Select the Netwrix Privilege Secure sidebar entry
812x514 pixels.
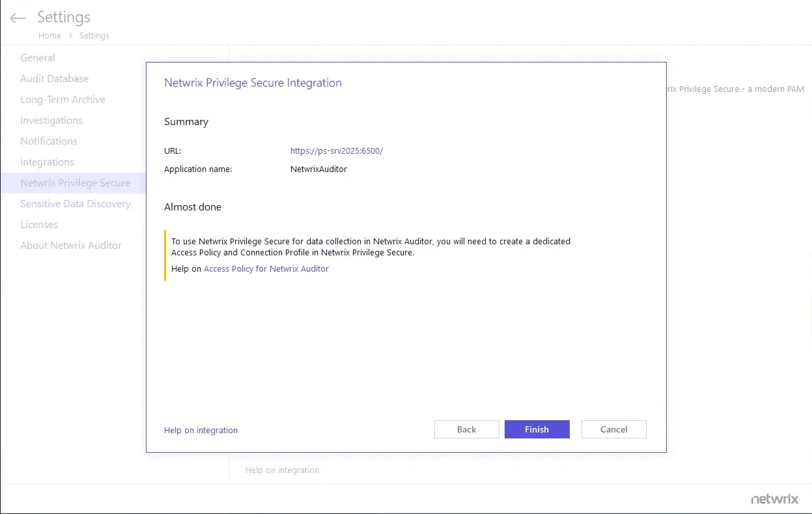76,182
